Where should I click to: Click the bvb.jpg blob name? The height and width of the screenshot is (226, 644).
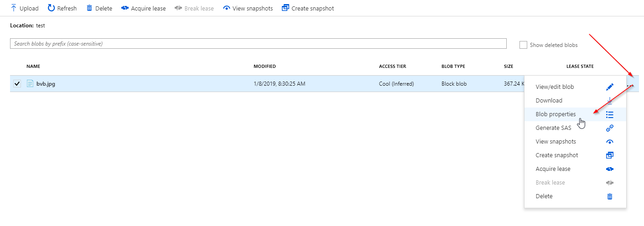pos(46,84)
